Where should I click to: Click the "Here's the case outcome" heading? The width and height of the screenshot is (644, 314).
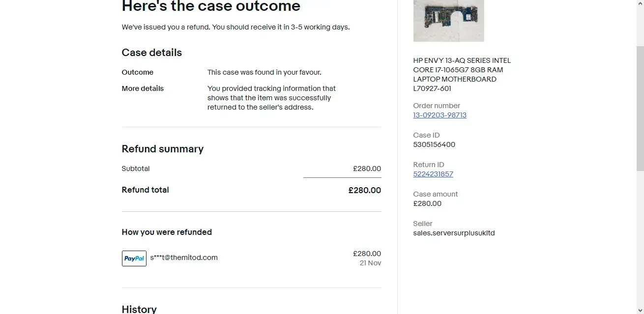211,7
